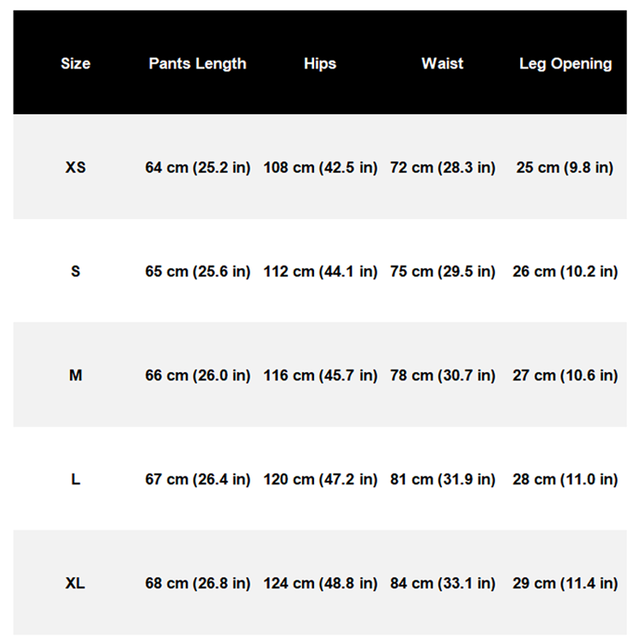Select the XL size row label
Screen dimensions: 644x644
tap(76, 583)
